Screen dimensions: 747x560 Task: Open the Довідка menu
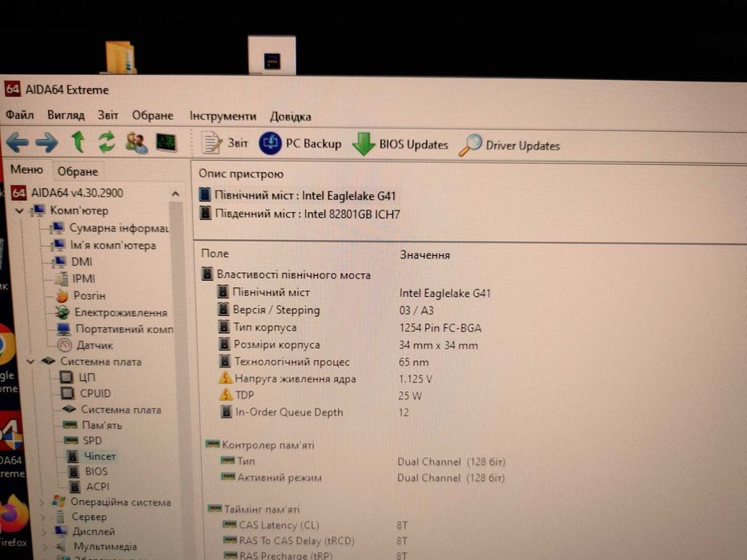point(290,117)
